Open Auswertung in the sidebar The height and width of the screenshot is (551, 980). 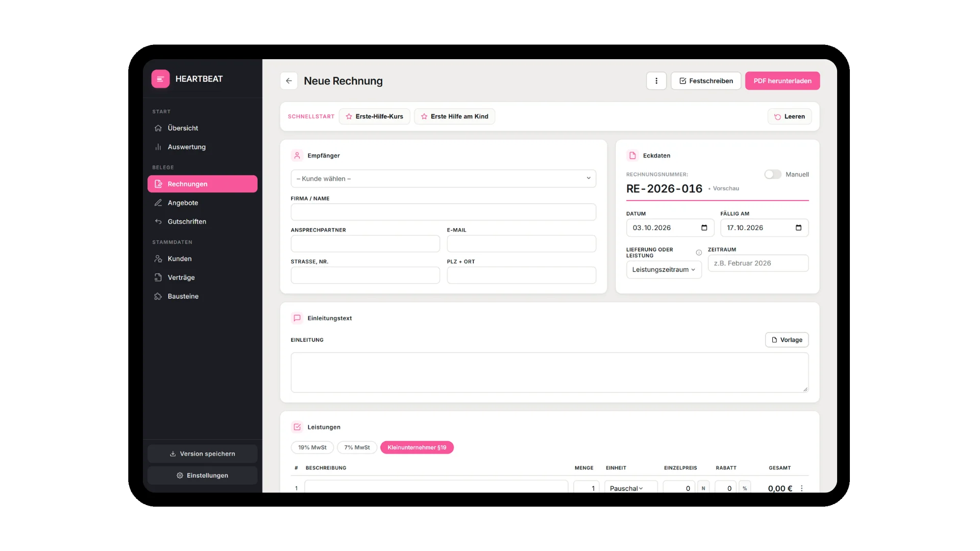pos(202,147)
